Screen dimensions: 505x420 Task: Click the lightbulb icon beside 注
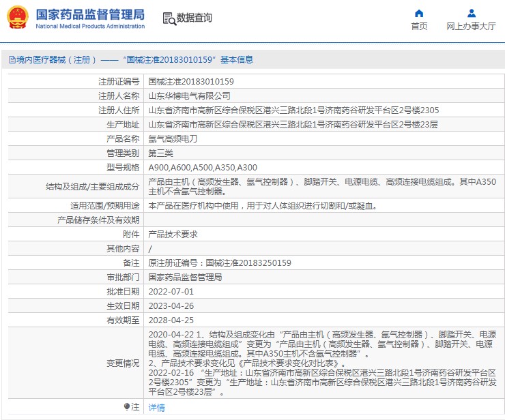click(127, 407)
